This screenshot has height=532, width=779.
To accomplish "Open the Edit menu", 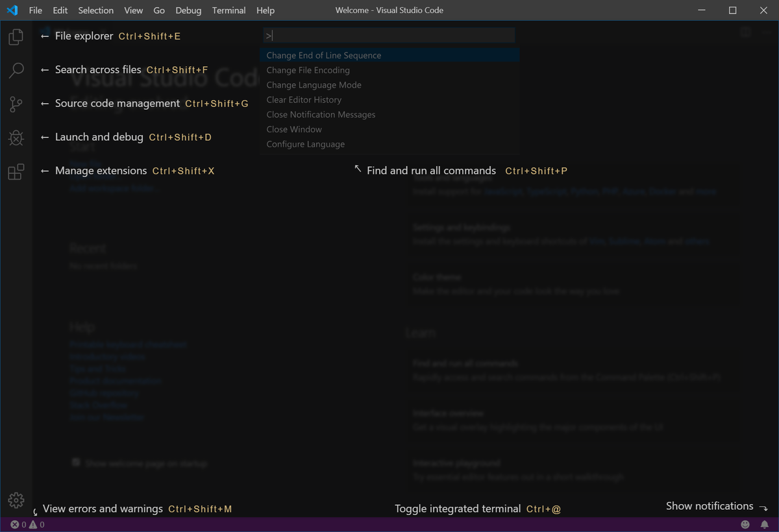I will (x=60, y=10).
